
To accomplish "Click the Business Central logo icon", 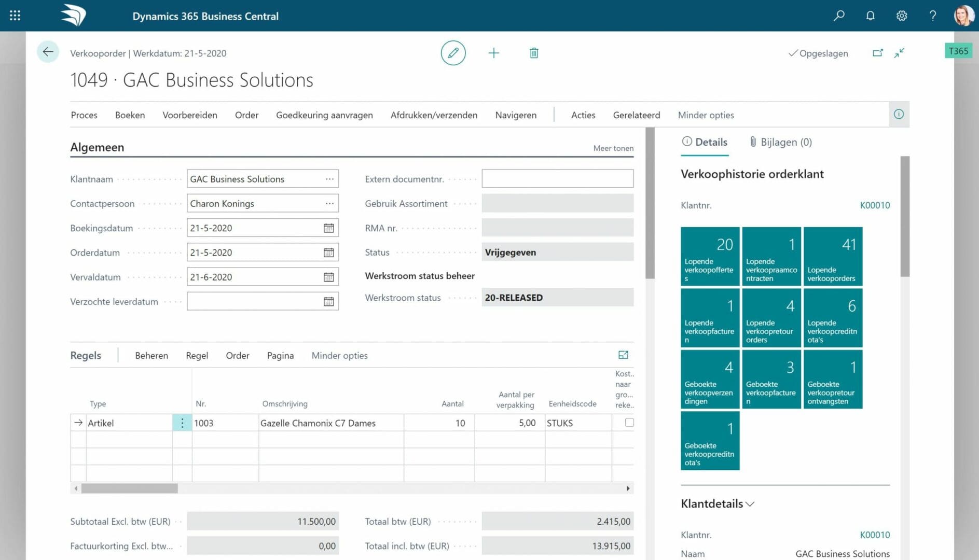I will (x=73, y=15).
